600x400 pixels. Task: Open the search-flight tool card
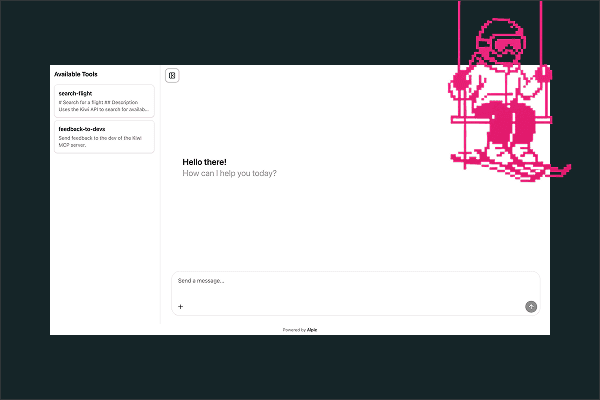104,101
